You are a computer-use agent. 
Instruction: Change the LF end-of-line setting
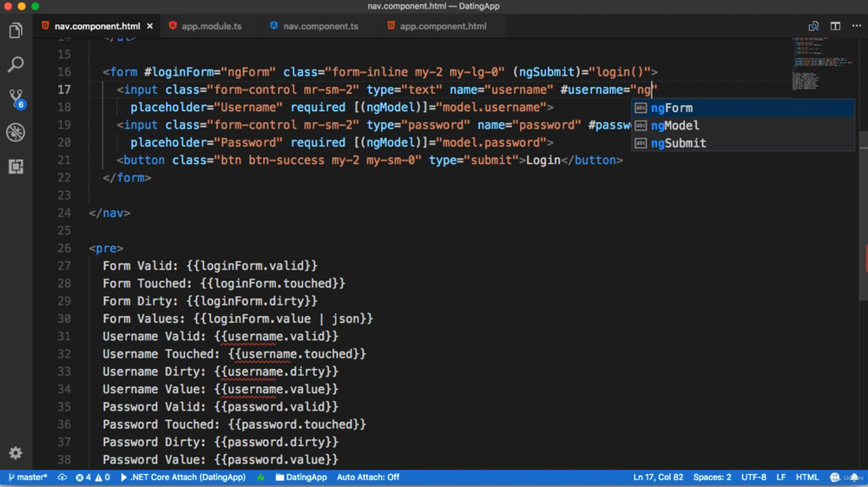(781, 477)
